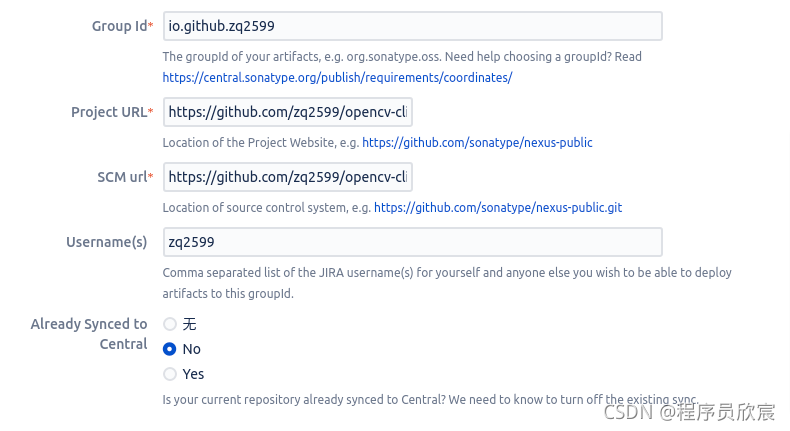
Task: Click 'Location of source control system' description
Action: pos(266,208)
